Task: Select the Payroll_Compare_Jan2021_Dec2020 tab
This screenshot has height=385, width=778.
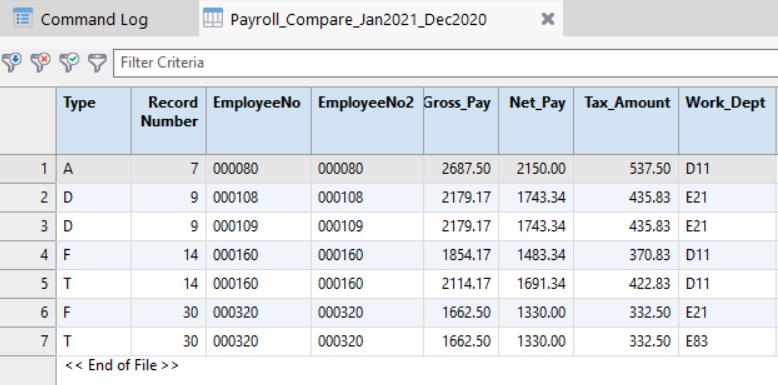Action: (x=381, y=18)
